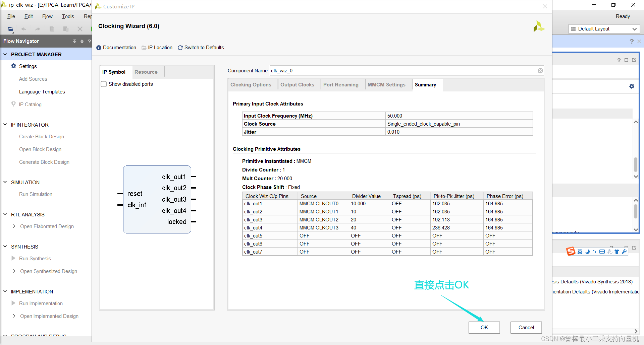Screen dimensions: 644x345
Task: Click Run Implementation play icon
Action: coord(13,303)
